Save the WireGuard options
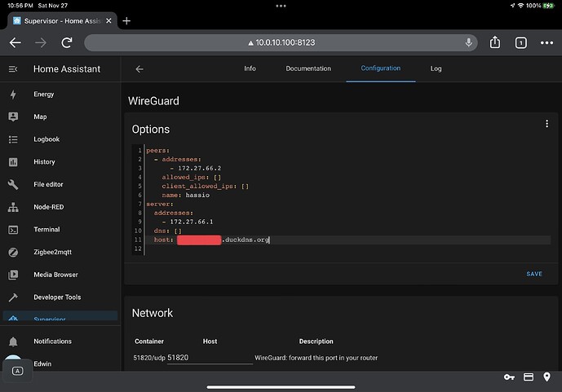This screenshot has height=392, width=562. (534, 274)
